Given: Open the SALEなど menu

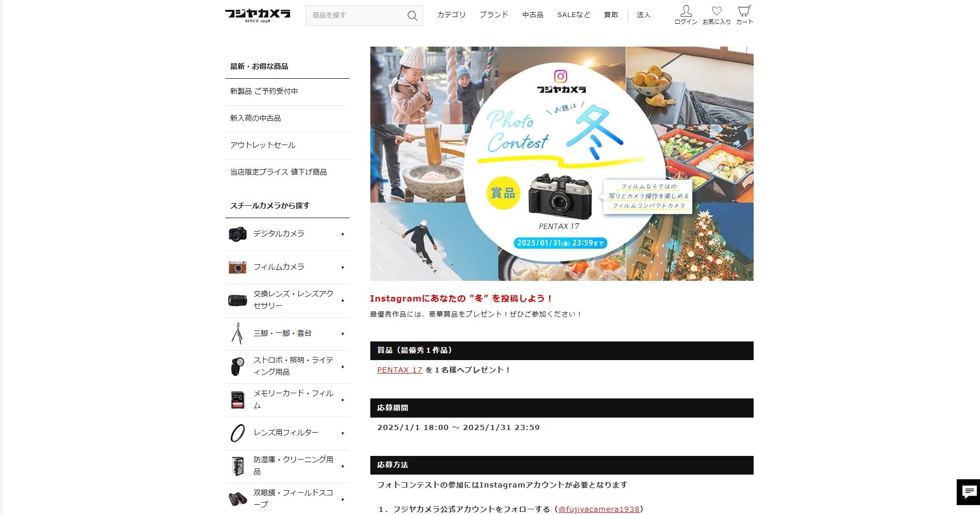Looking at the screenshot, I should click(x=573, y=15).
